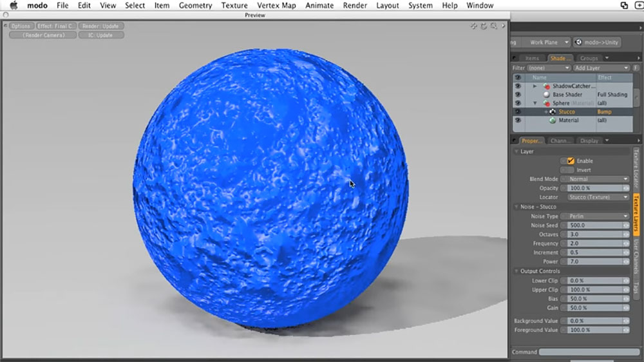Click the small dot left of the Preview Options button
Image resolution: width=644 pixels, height=362 pixels.
coord(5,26)
